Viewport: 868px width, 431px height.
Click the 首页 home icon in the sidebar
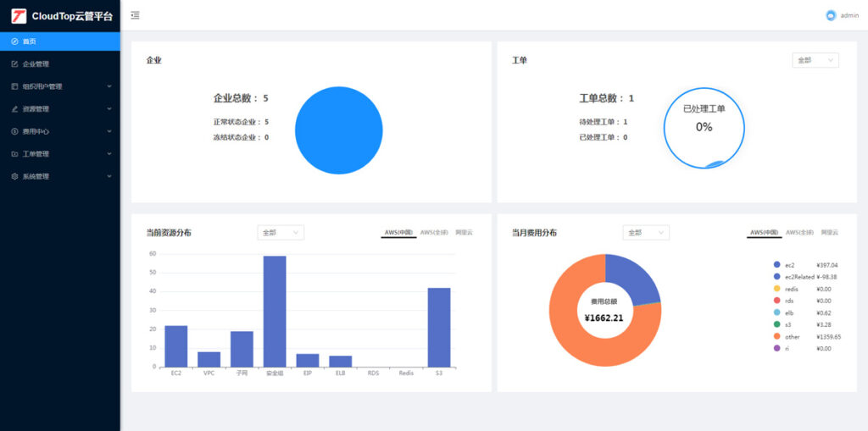[14, 41]
